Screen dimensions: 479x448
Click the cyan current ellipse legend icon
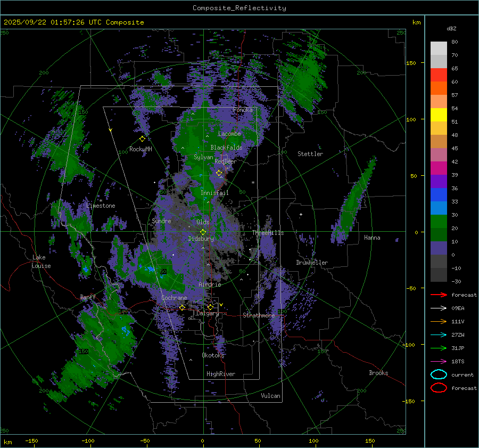439,374
